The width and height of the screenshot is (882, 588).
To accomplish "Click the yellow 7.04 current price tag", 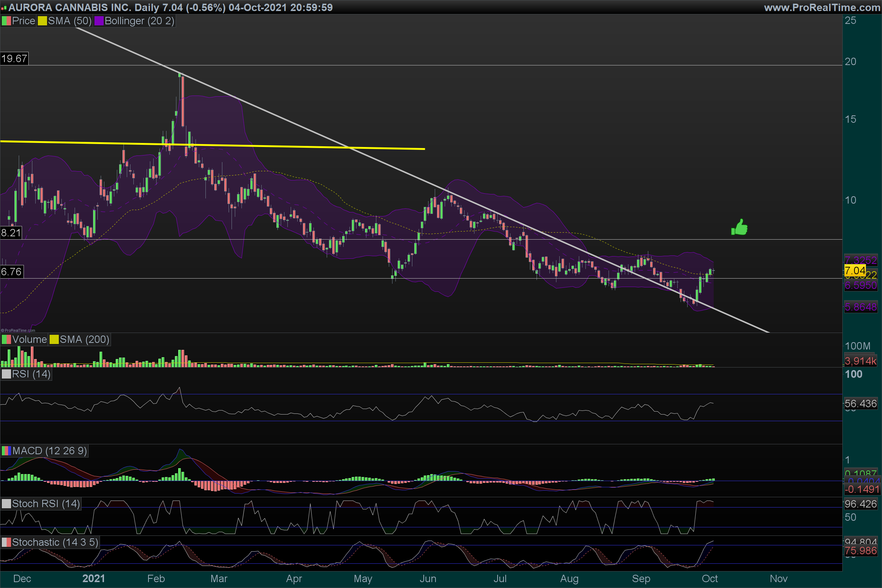I will click(855, 270).
